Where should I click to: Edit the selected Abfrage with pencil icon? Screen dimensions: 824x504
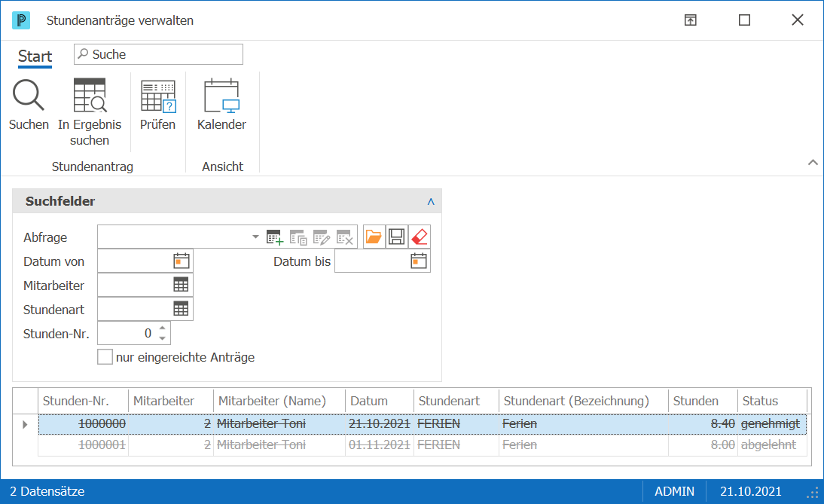tap(321, 237)
